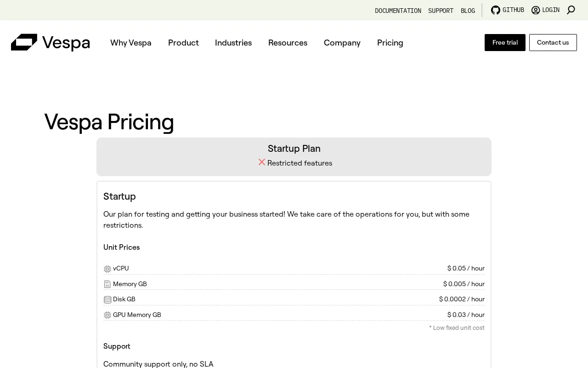Open the Product menu
This screenshot has width=588, height=368.
coord(183,43)
